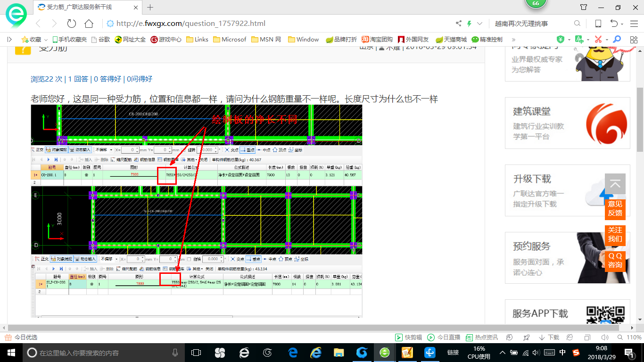The width and height of the screenshot is (644, 362).
Task: Click the 1 回答 link
Action: 78,79
